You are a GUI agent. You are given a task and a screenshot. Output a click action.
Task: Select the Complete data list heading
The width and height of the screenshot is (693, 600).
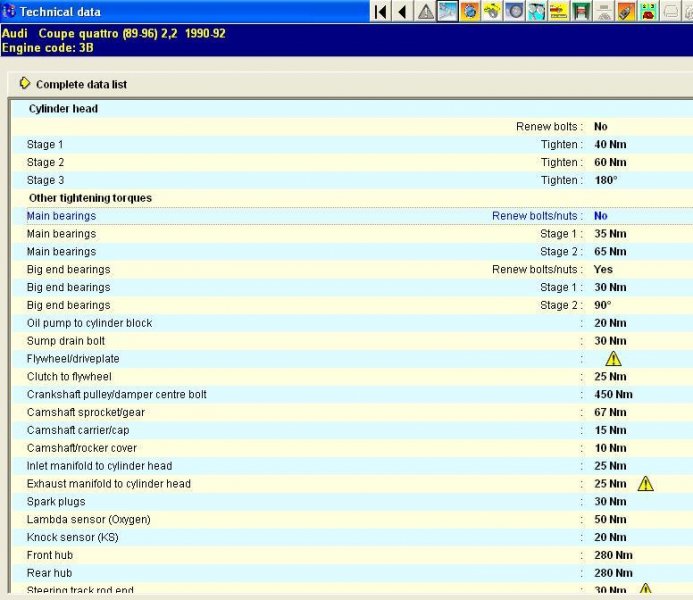click(x=81, y=85)
